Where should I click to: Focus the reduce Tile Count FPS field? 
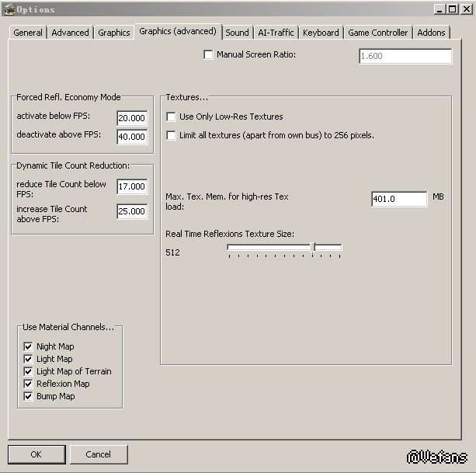tap(132, 186)
